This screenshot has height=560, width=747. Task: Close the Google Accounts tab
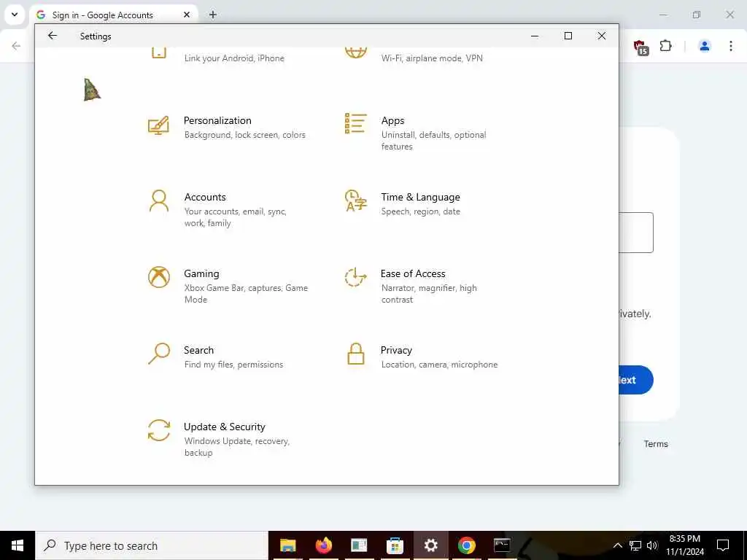pyautogui.click(x=187, y=15)
